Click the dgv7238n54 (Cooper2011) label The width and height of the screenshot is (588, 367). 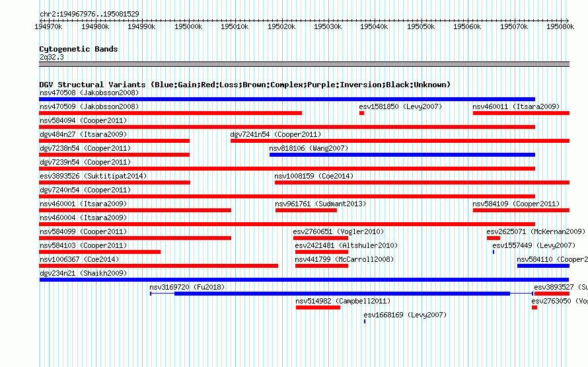point(85,148)
